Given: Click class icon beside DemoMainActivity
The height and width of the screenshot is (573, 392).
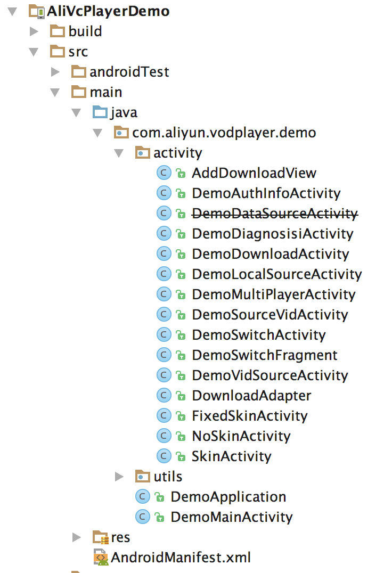Looking at the screenshot, I should [x=143, y=517].
